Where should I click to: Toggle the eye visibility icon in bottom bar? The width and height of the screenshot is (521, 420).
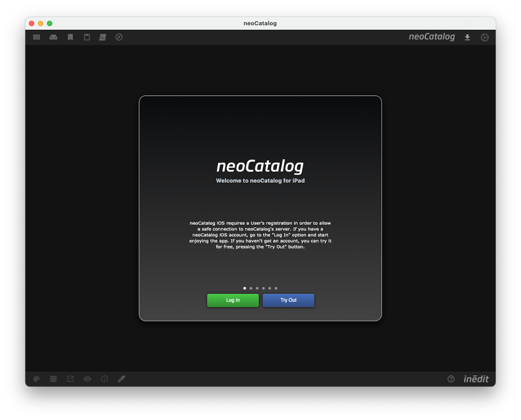[88, 379]
